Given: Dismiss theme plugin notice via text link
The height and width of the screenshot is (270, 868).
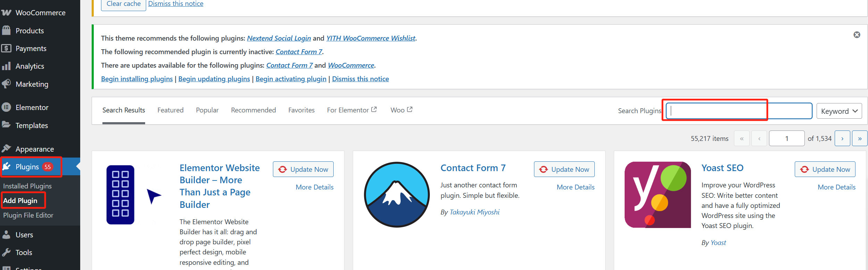Looking at the screenshot, I should pyautogui.click(x=360, y=79).
